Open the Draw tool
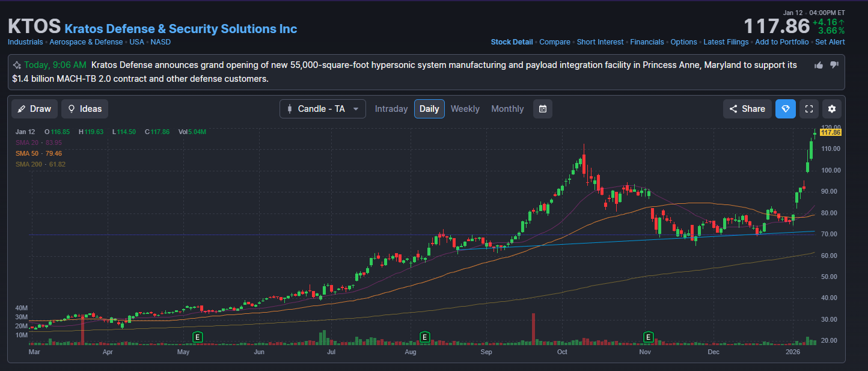This screenshot has height=371, width=868. (x=34, y=109)
